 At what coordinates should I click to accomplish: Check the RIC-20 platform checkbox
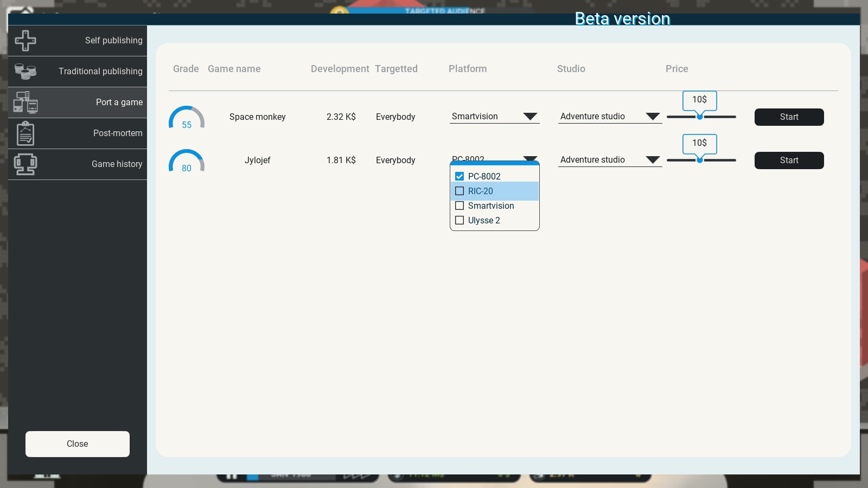pos(459,191)
